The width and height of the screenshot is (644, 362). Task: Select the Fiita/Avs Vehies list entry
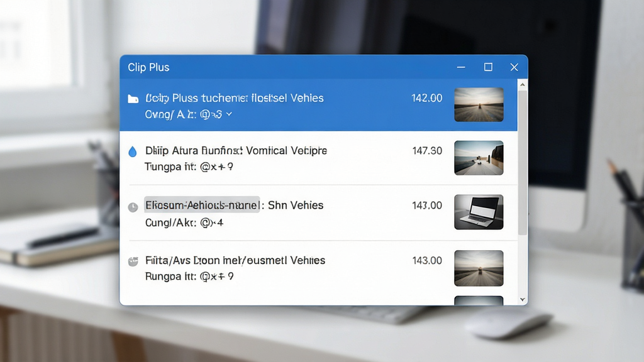pos(318,268)
